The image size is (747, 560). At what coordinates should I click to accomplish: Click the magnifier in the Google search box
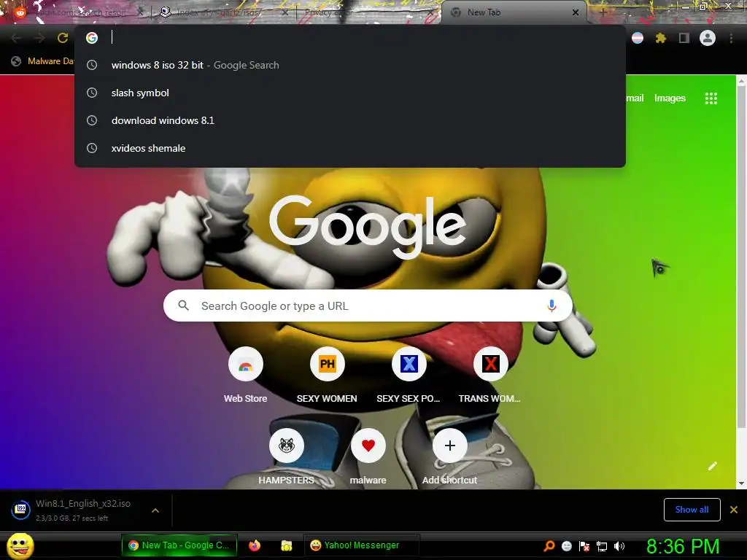coord(183,306)
